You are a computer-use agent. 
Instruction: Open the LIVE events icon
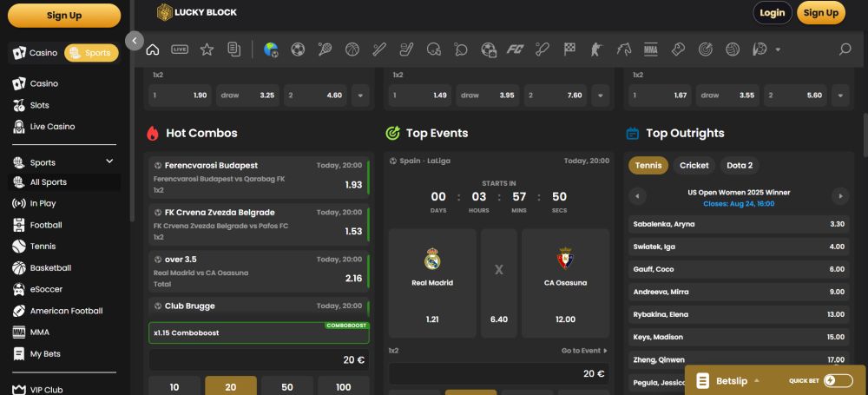[x=180, y=49]
